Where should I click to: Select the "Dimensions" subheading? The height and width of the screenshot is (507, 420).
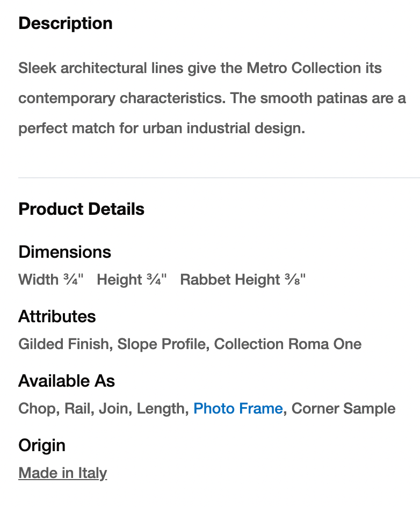coord(64,252)
